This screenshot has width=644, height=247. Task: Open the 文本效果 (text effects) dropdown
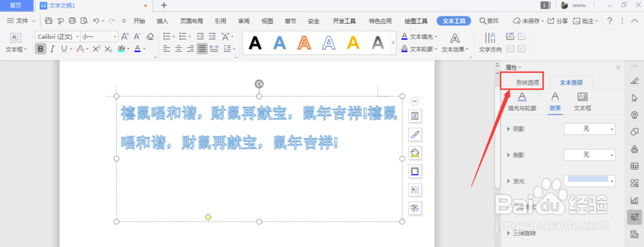tap(455, 43)
